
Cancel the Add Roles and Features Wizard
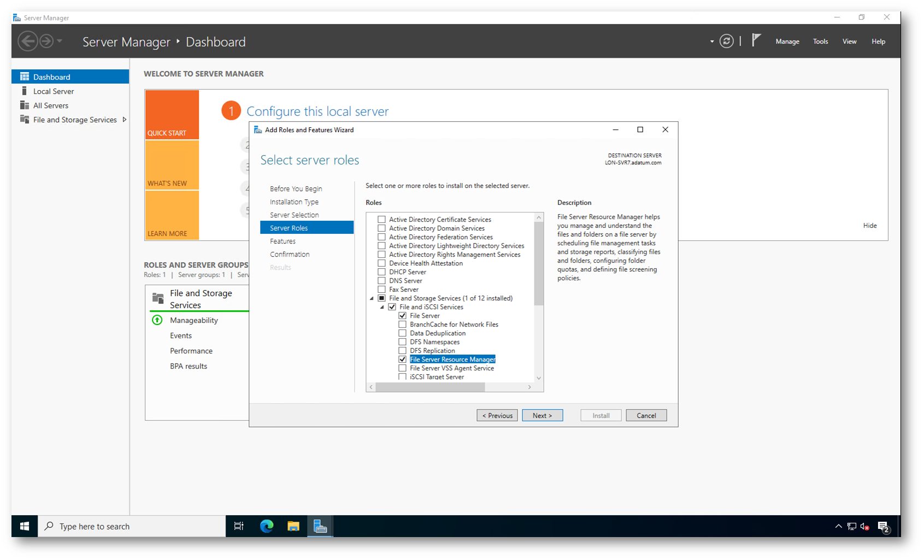646,416
